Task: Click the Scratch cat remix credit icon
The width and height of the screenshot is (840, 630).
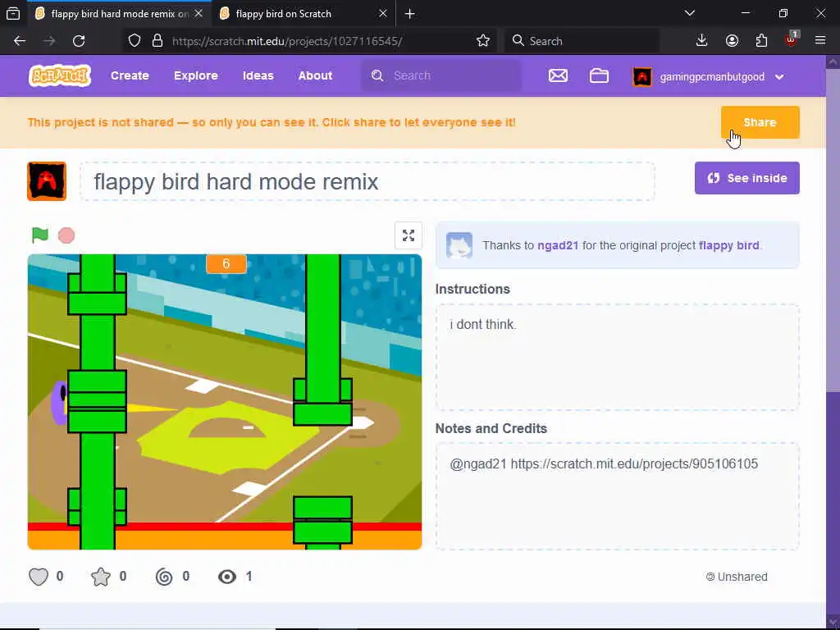Action: pos(459,245)
